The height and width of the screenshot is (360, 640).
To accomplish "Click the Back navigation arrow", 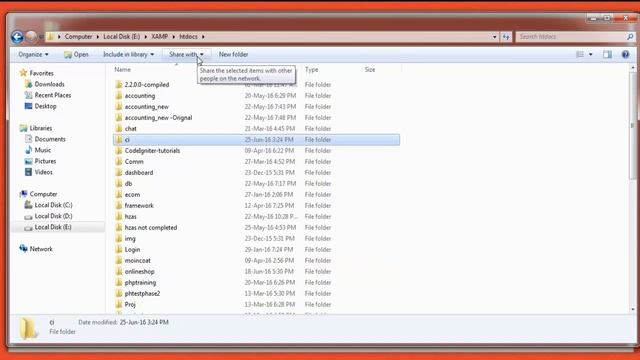I will pos(17,37).
